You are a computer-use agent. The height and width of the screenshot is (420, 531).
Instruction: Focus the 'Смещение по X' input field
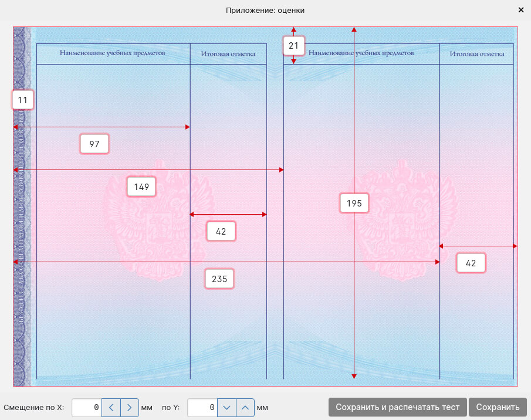(x=87, y=407)
